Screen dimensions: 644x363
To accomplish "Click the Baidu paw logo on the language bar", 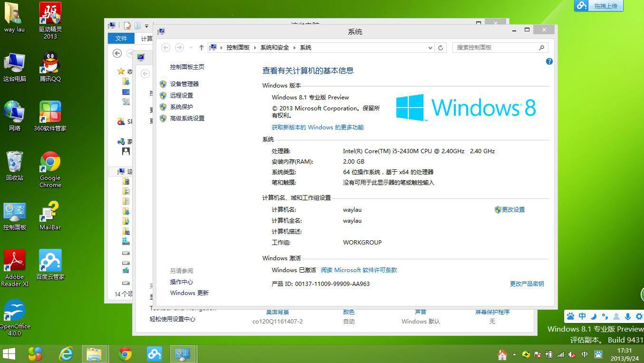I will coord(570,316).
